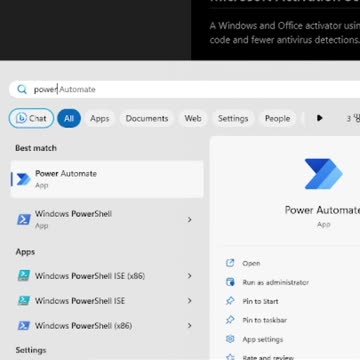Switch to the Settings filter
Image resolution: width=360 pixels, height=360 pixels.
pos(233,118)
